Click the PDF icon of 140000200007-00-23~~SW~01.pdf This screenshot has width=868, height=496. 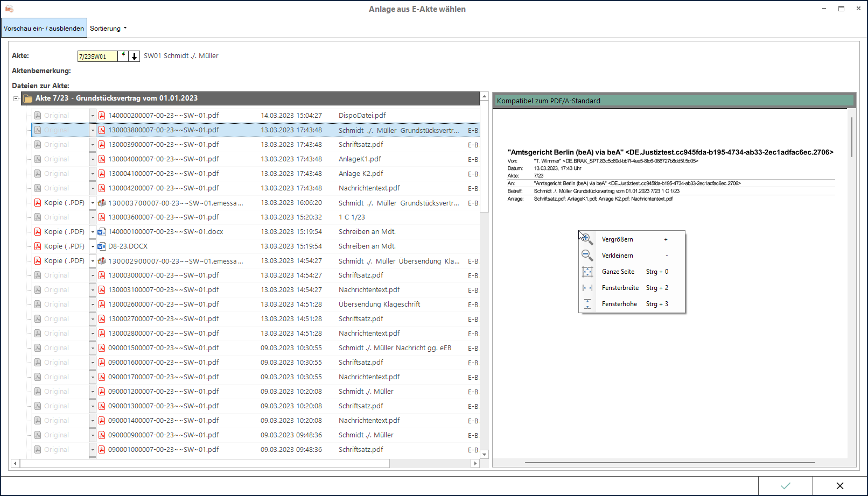tap(102, 115)
